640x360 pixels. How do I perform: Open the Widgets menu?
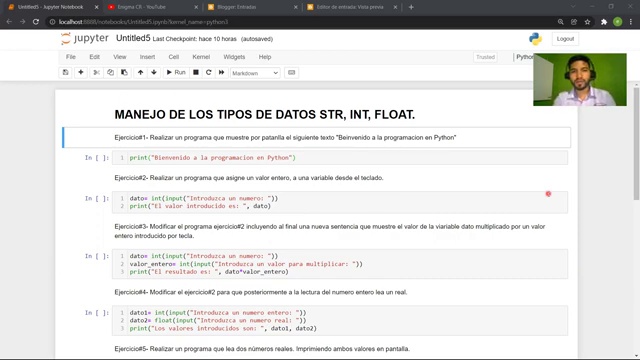click(234, 57)
